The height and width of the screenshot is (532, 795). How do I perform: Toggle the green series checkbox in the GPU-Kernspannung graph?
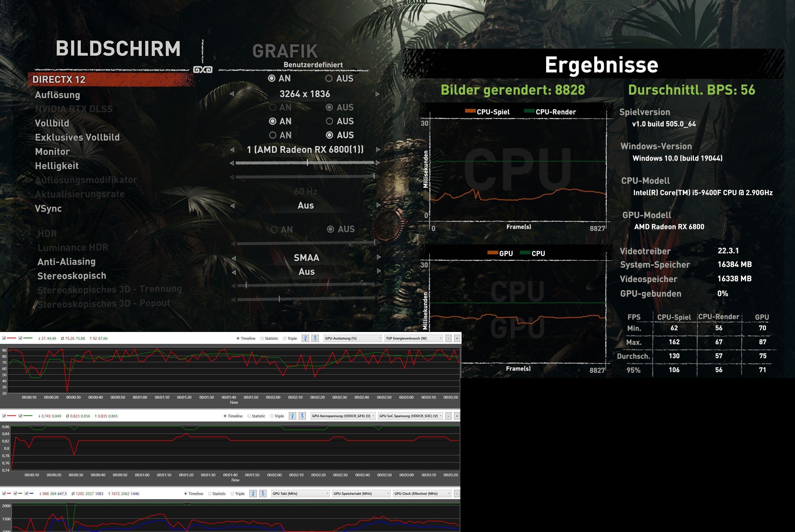pos(20,416)
